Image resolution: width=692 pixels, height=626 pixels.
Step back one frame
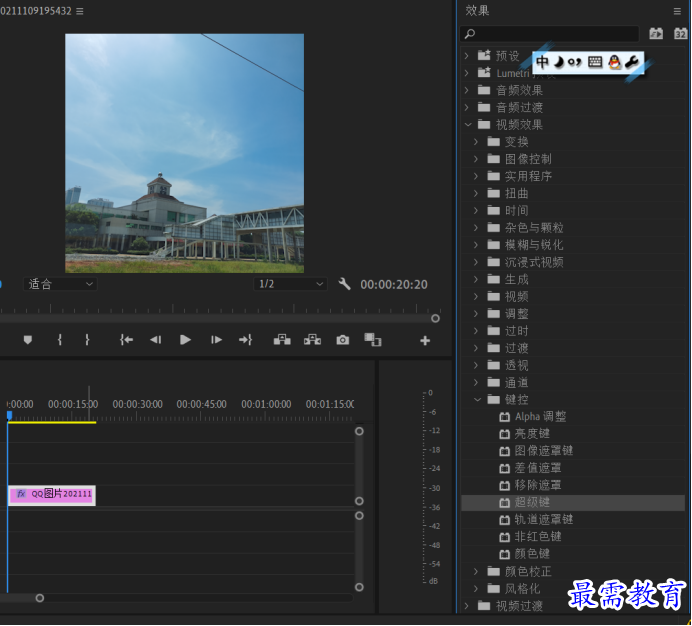[155, 339]
